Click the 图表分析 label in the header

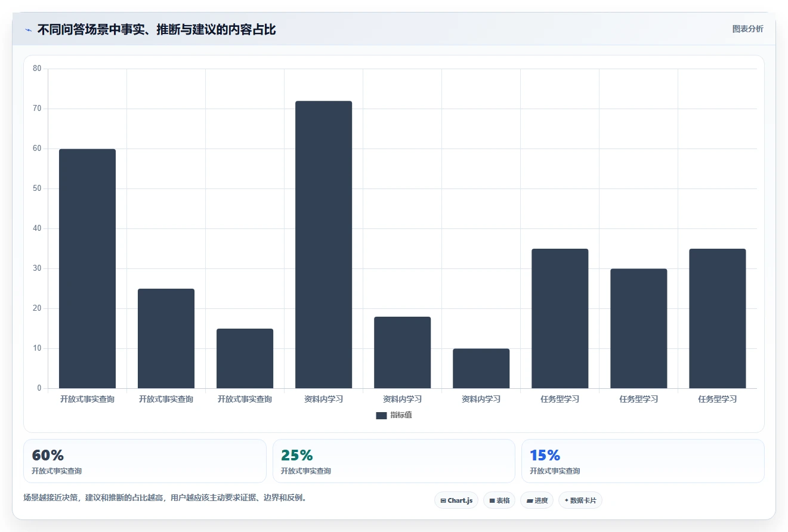[747, 29]
